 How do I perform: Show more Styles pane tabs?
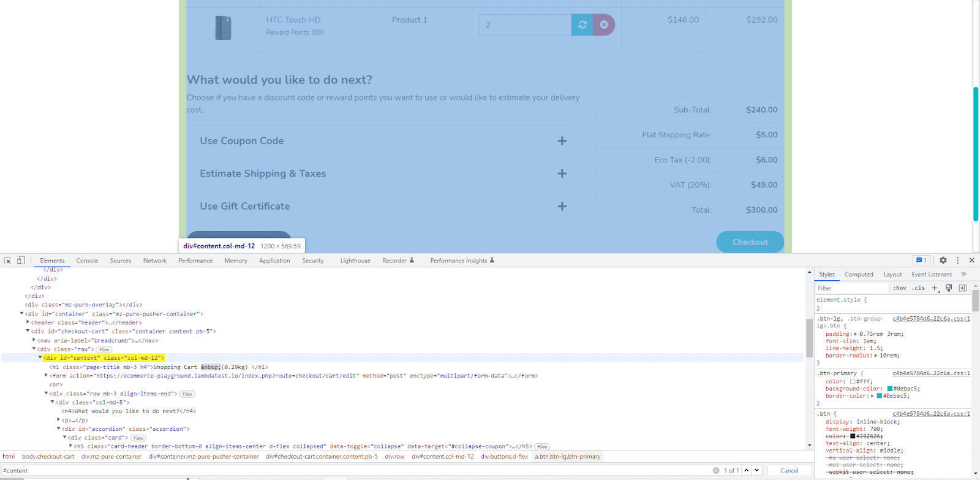click(x=963, y=275)
